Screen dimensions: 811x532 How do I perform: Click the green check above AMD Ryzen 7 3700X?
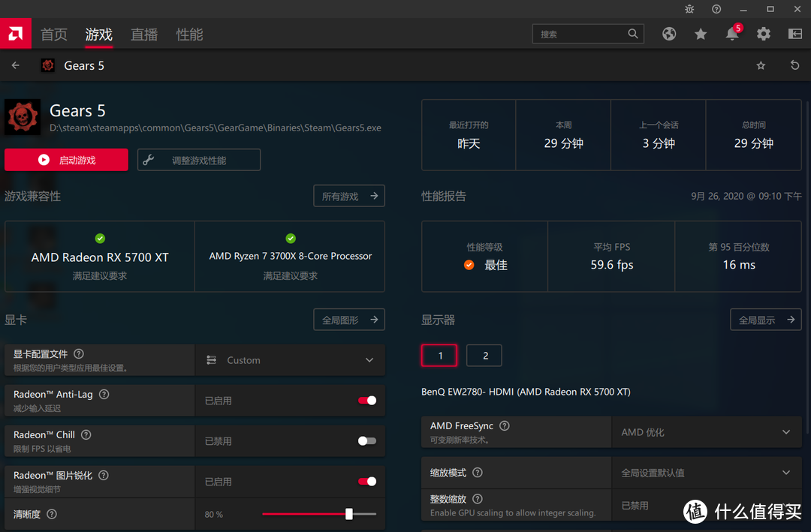[x=291, y=239]
